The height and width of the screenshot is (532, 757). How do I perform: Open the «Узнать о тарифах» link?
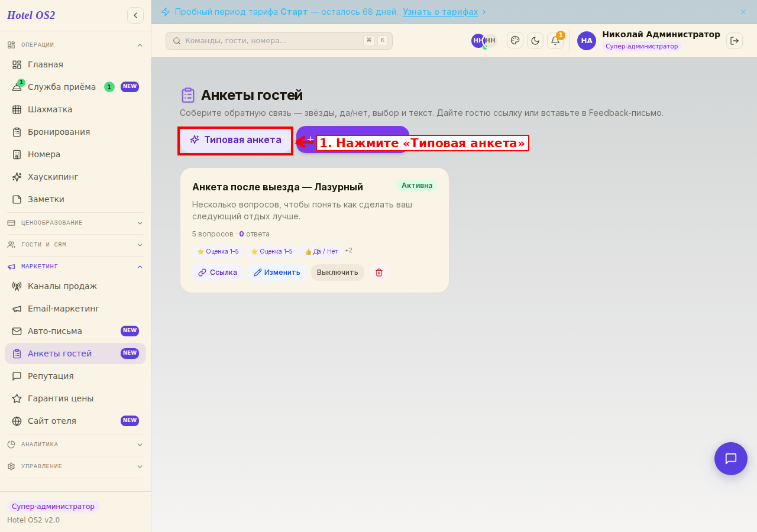click(x=441, y=12)
